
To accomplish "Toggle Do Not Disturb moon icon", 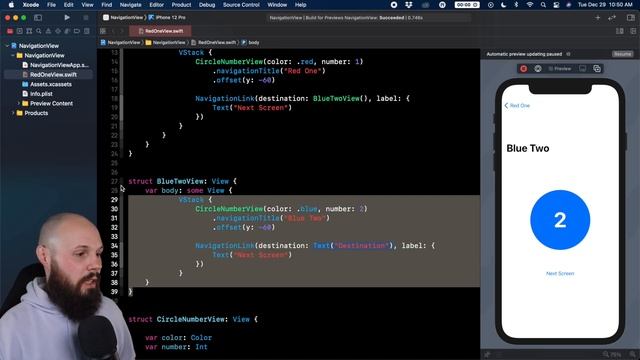I will (503, 5).
